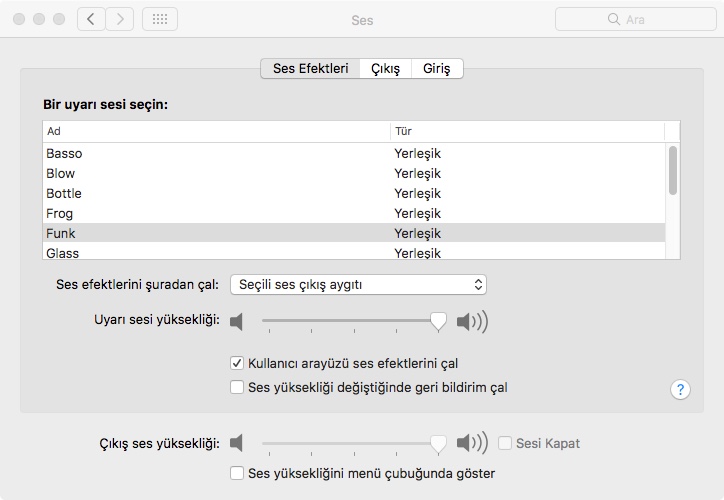Click low volume speaker icon for output volume
The width and height of the screenshot is (724, 500).
[236, 443]
